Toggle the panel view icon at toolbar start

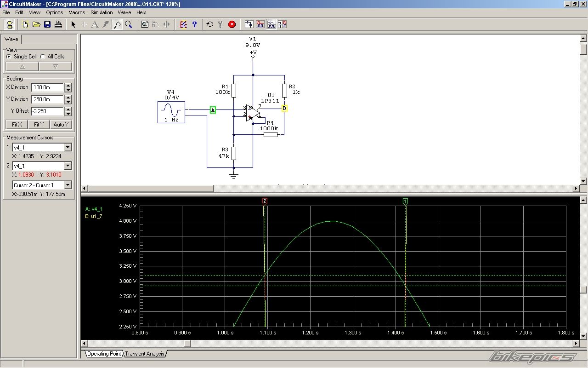pos(10,24)
